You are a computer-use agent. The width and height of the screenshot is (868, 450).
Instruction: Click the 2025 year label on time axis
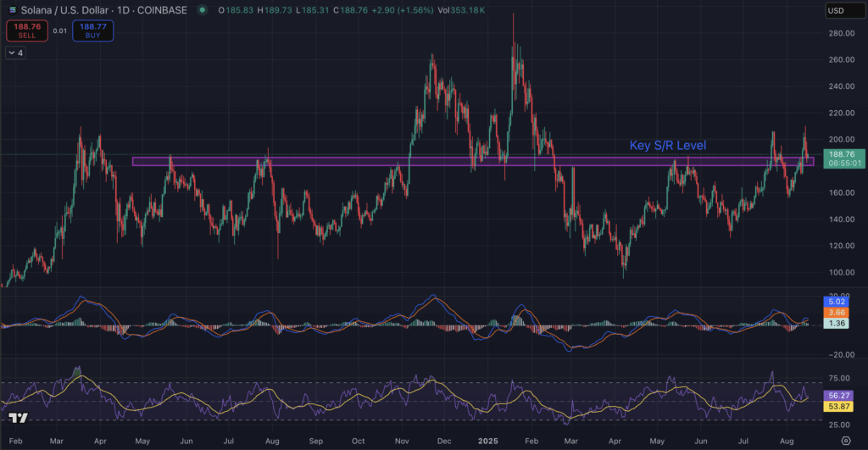click(x=487, y=442)
